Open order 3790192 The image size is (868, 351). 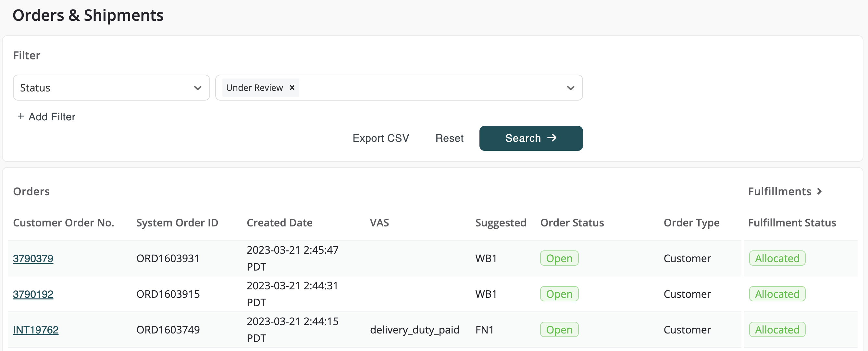pos(33,294)
